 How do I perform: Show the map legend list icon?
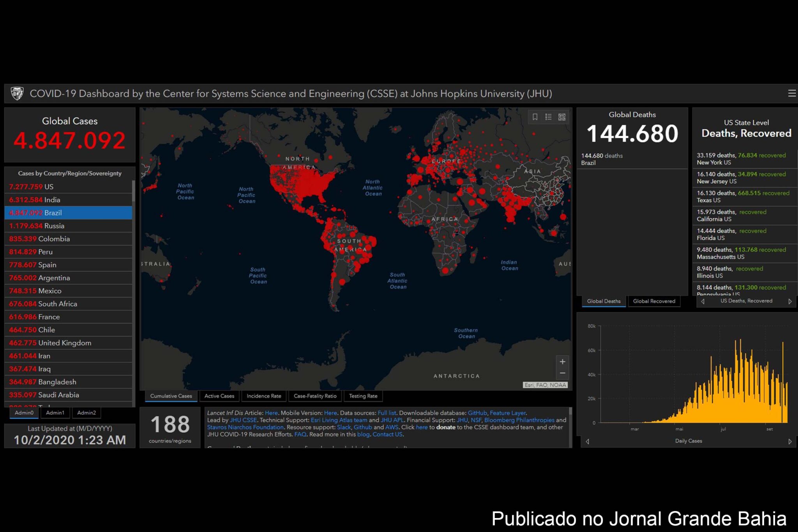(548, 117)
